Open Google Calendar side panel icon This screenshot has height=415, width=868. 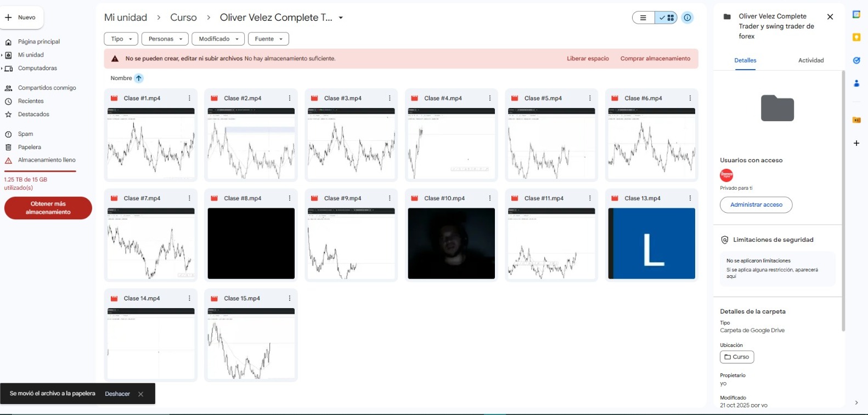pos(856,15)
